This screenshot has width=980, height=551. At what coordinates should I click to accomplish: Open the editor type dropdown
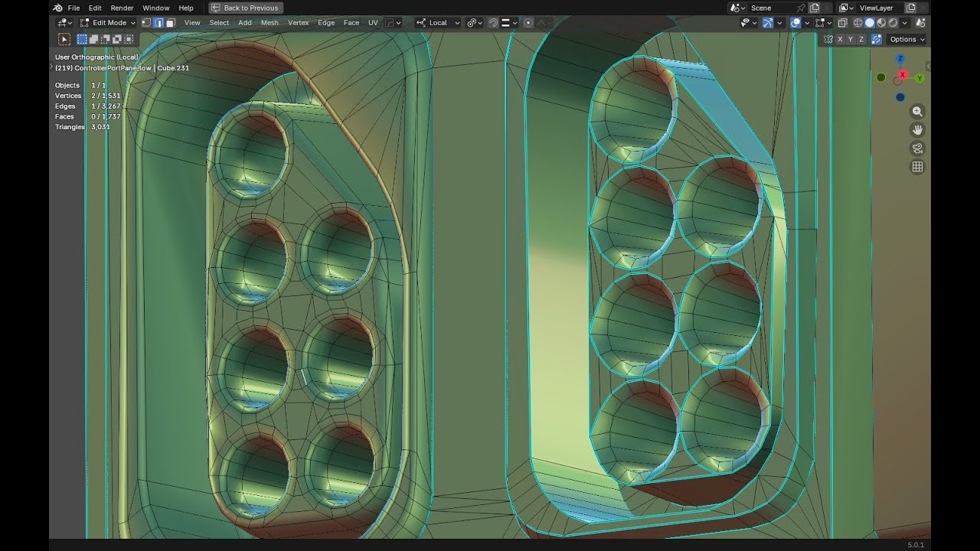coord(64,23)
